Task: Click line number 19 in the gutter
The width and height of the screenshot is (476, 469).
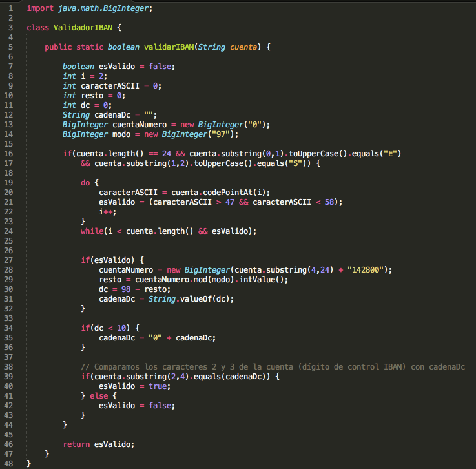Action: tap(8, 183)
